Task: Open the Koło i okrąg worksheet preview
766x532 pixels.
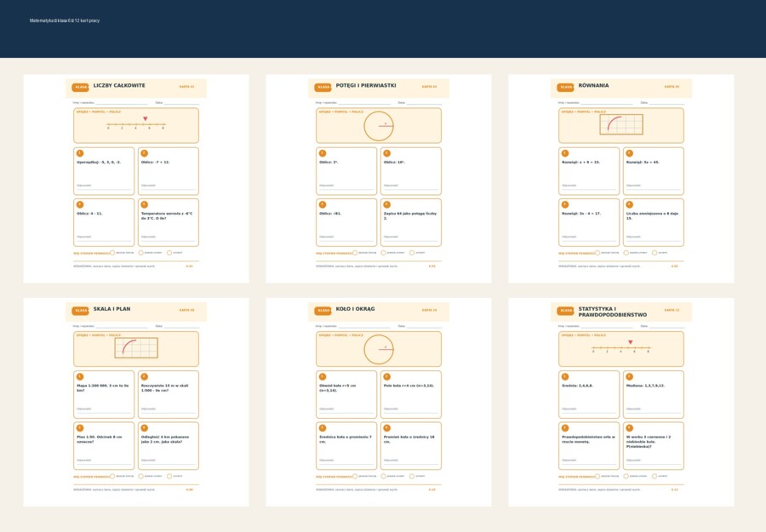Action: pyautogui.click(x=379, y=402)
